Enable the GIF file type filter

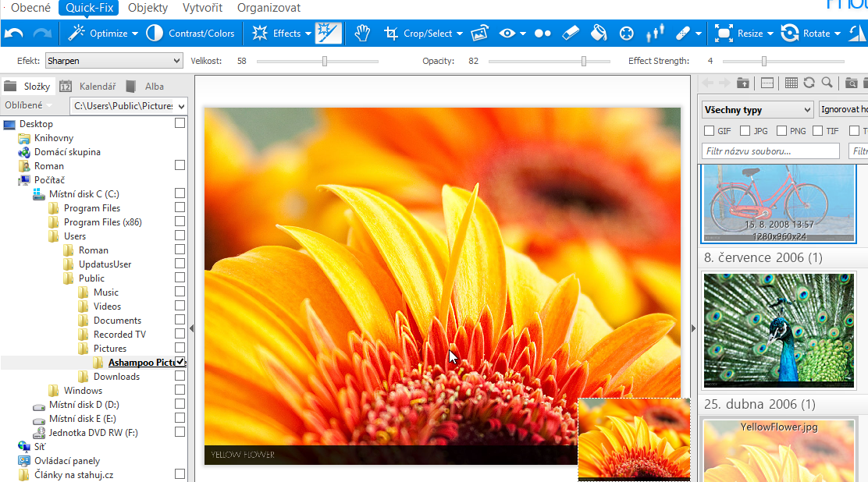(x=709, y=130)
